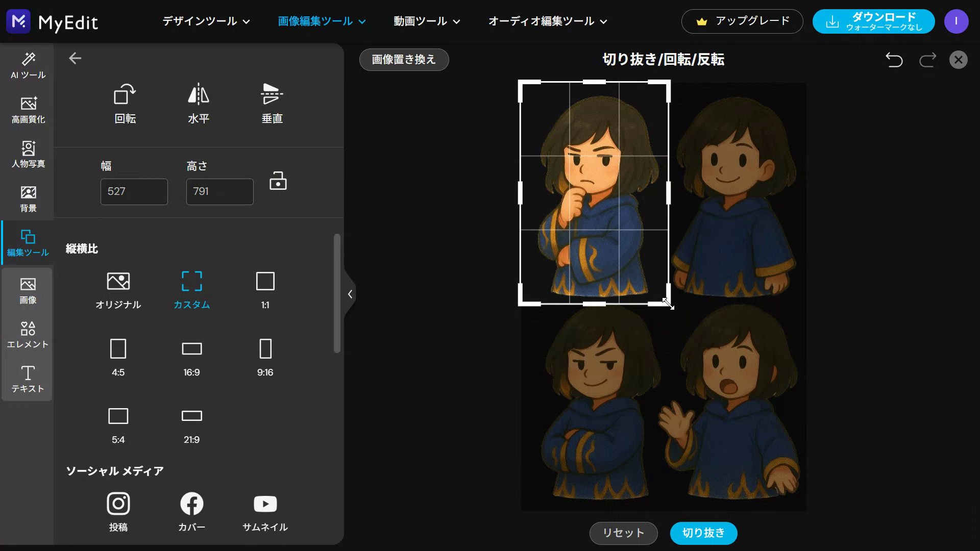
Task: Expand the 動画ツール dropdown menu
Action: (x=427, y=21)
